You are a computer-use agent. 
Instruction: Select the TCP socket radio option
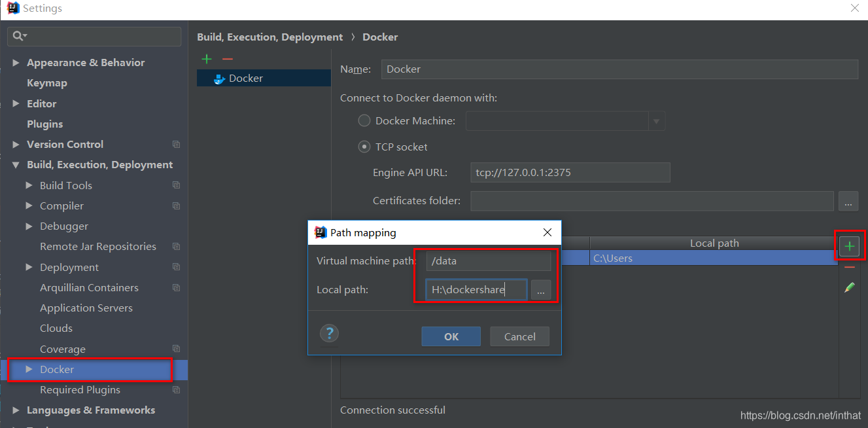(x=364, y=147)
